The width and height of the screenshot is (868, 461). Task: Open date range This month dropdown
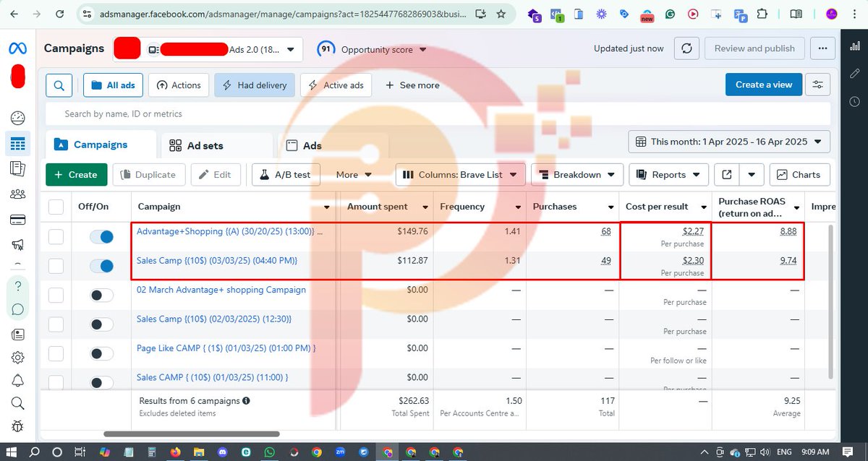(729, 142)
